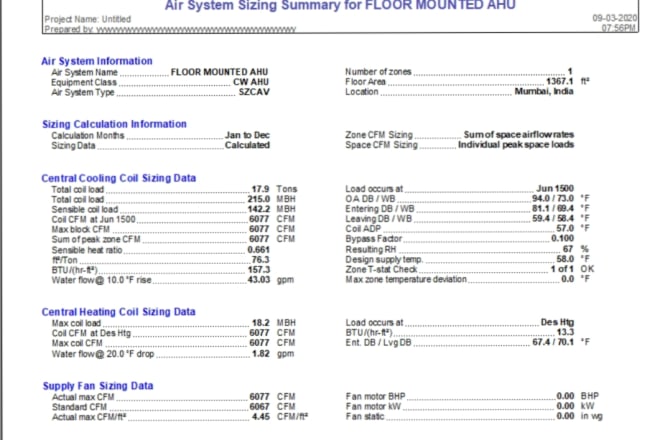Click the ft²/Ton value '76.3'

tap(261, 259)
